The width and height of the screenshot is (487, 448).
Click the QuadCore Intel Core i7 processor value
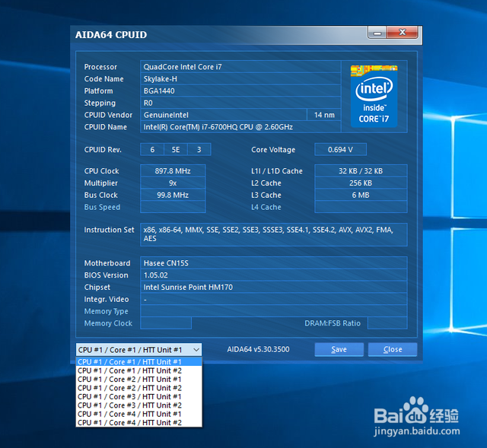click(240, 67)
